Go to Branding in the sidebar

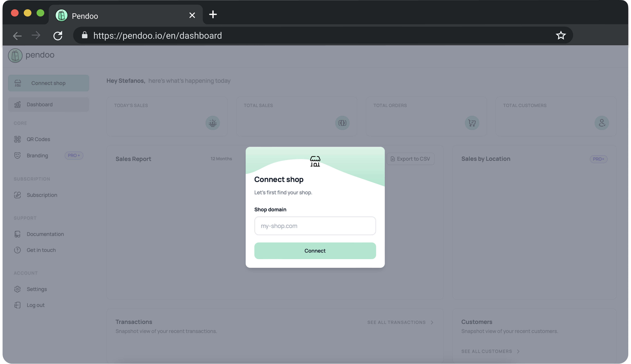[37, 156]
